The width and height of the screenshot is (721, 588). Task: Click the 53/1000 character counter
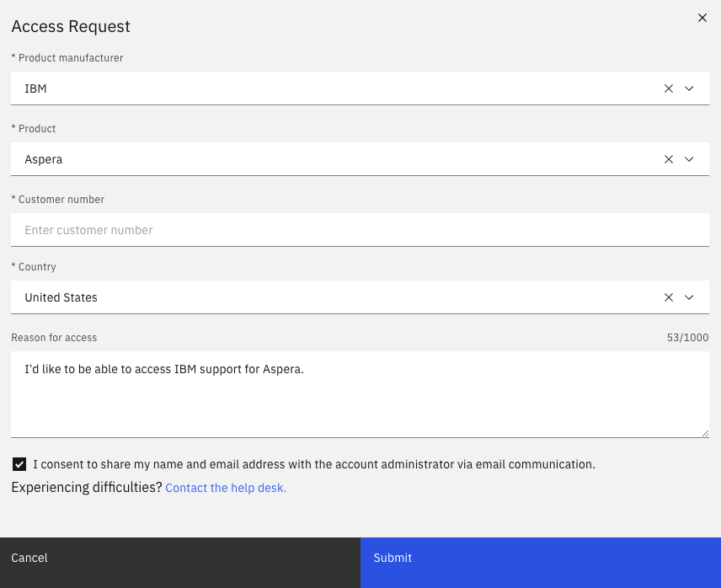click(687, 338)
